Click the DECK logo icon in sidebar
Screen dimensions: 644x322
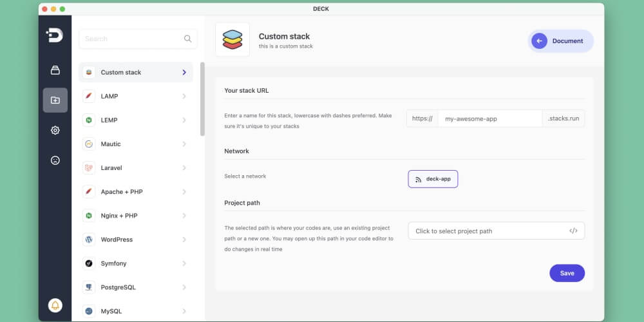coord(55,35)
